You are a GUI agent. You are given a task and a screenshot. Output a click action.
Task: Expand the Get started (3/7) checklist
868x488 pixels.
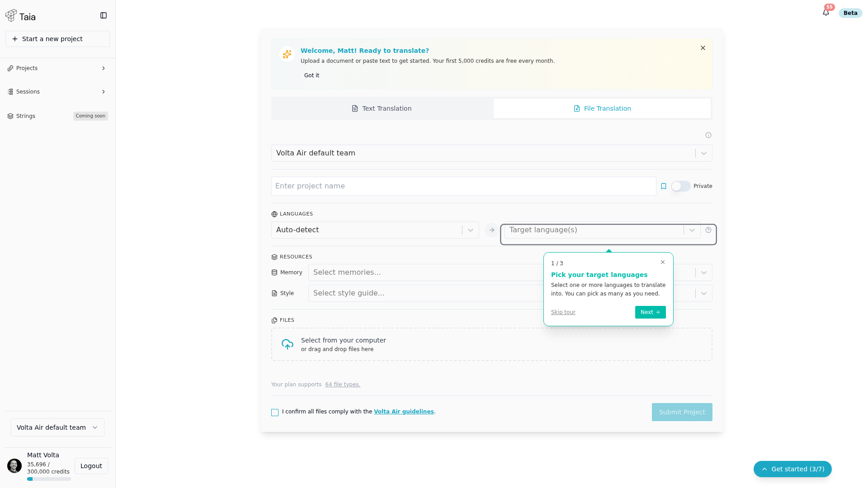point(793,469)
